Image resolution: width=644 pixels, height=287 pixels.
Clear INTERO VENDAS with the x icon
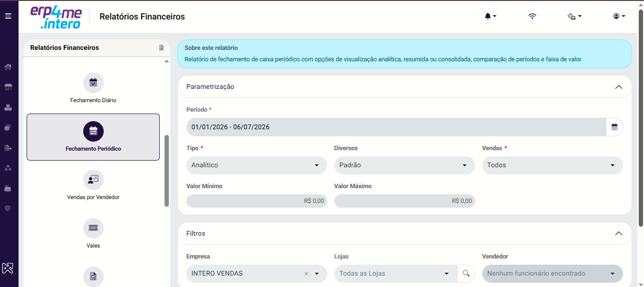pyautogui.click(x=306, y=274)
